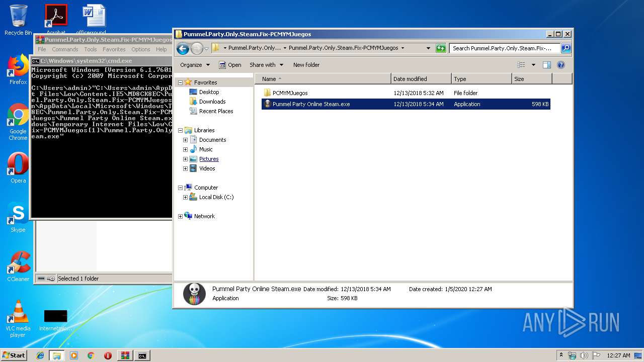Click the Explorer Back arrow button

point(183,48)
